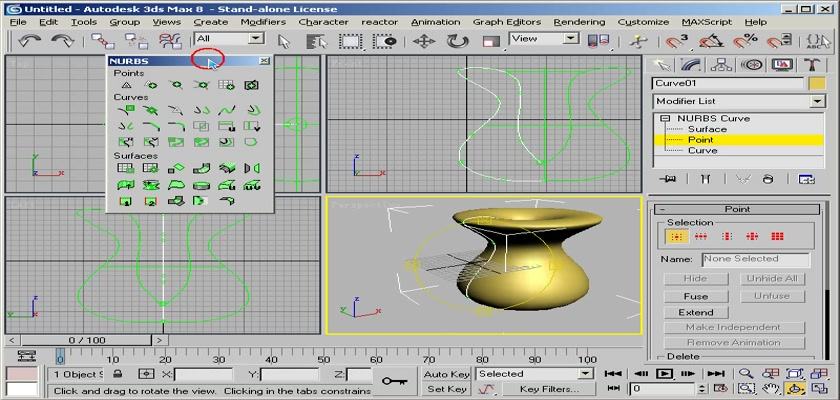Click Create 2-Rail Sweep in NURBS toolbox

151,201
